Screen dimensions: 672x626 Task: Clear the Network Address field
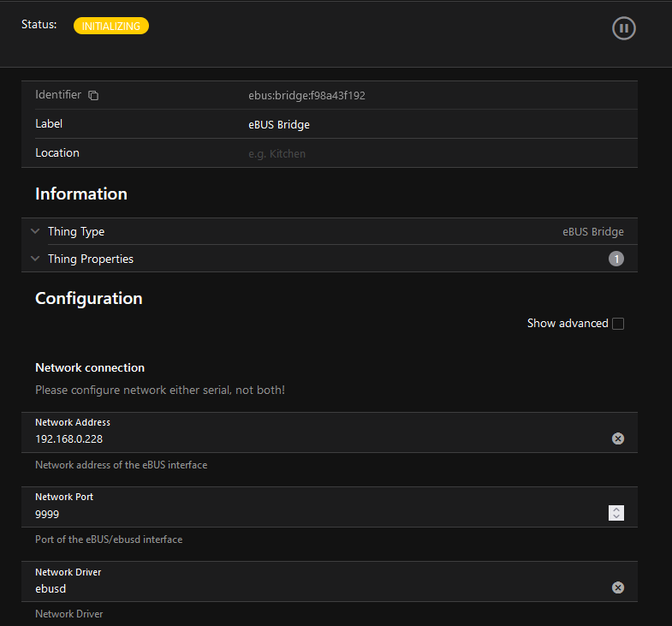[x=617, y=438]
